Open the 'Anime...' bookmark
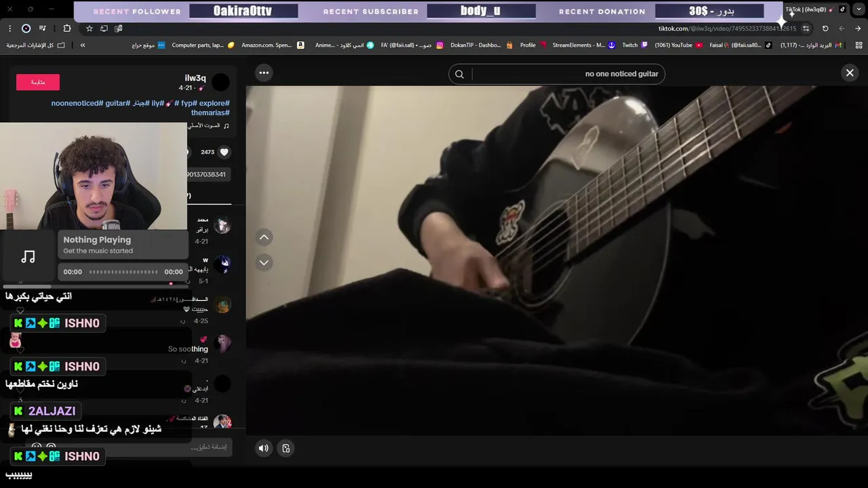Image resolution: width=868 pixels, height=488 pixels. [x=344, y=45]
